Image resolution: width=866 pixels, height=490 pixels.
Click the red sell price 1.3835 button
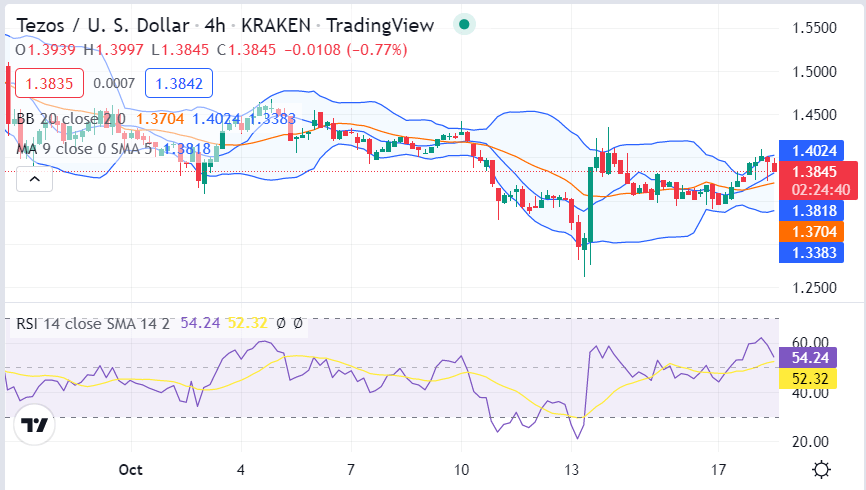pos(50,83)
